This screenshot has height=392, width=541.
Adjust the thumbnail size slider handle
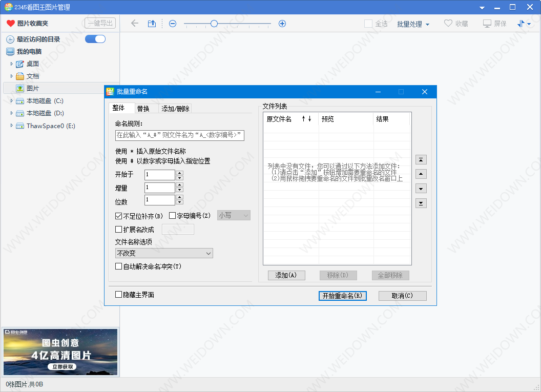pyautogui.click(x=214, y=24)
